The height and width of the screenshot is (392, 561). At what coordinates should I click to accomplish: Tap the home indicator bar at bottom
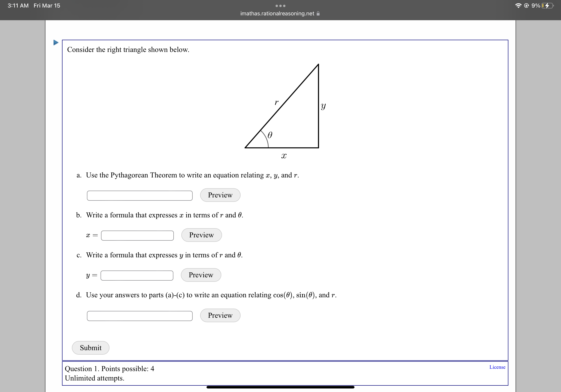pos(280,387)
